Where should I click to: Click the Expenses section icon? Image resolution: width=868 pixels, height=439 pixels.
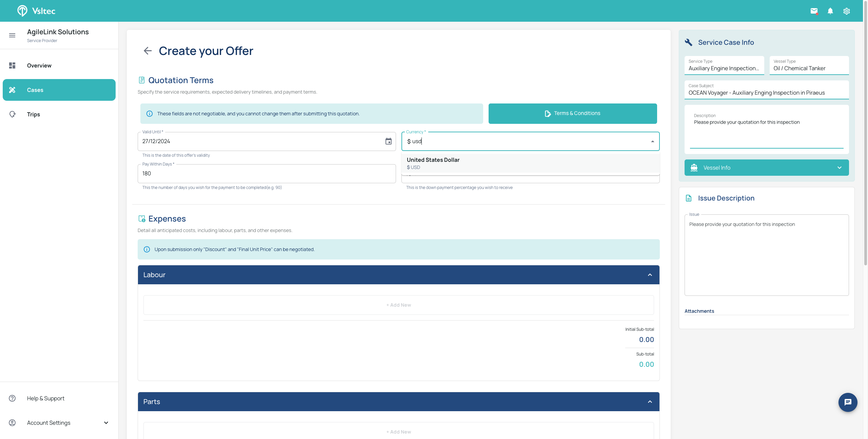point(142,219)
